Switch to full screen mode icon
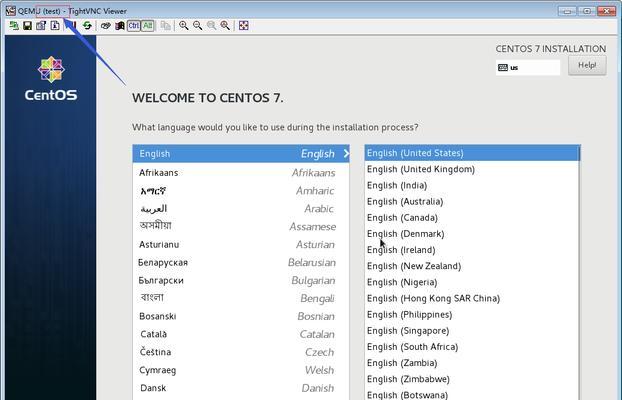Screen dimensions: 622x400 click(x=244, y=26)
